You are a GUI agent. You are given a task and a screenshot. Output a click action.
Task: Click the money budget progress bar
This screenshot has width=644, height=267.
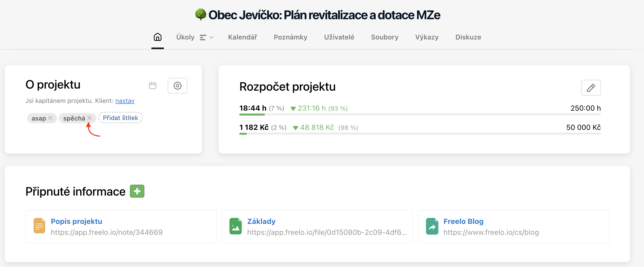[x=420, y=134]
